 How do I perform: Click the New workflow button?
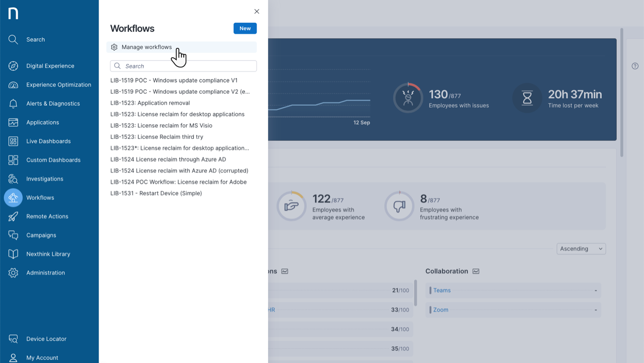pos(245,28)
